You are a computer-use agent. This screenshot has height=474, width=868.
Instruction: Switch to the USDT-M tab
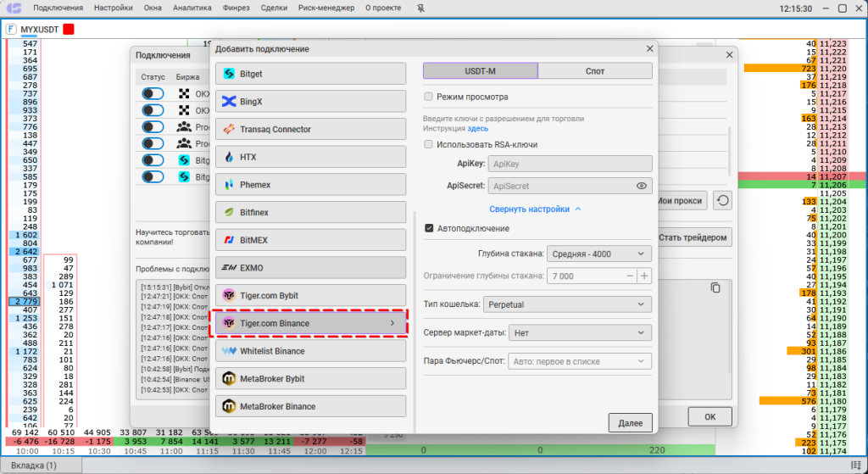pos(481,71)
